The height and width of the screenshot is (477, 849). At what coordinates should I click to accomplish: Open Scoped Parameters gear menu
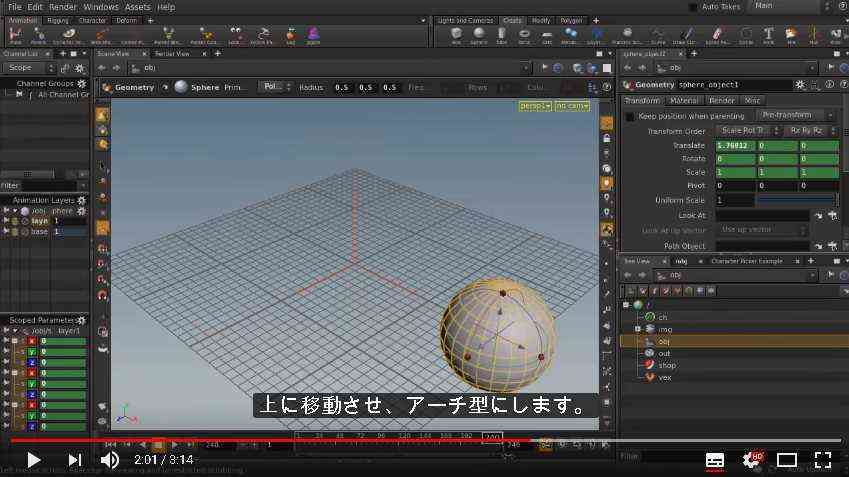[82, 320]
